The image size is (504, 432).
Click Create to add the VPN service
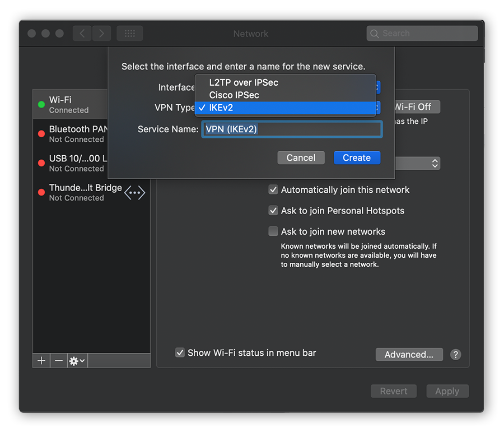pos(357,157)
